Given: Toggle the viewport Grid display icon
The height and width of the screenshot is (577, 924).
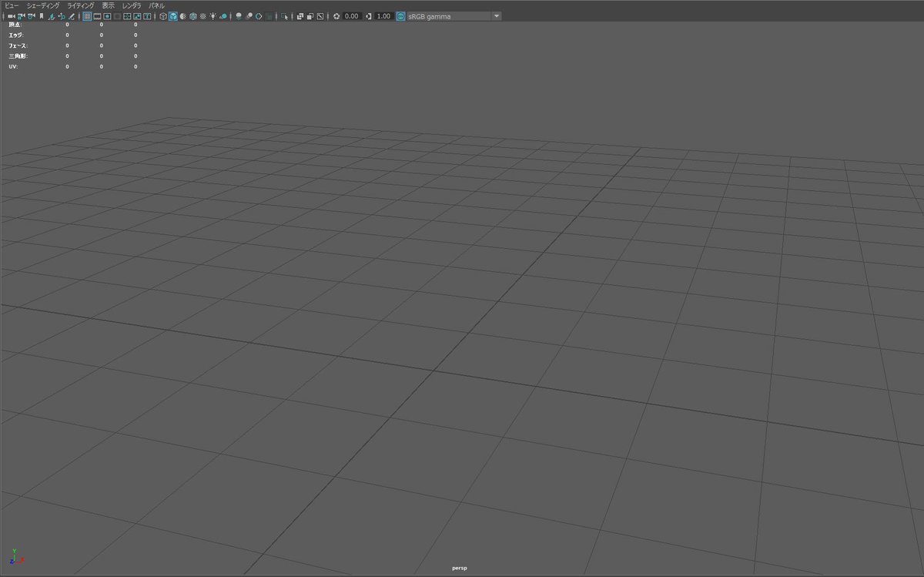Looking at the screenshot, I should [x=88, y=16].
